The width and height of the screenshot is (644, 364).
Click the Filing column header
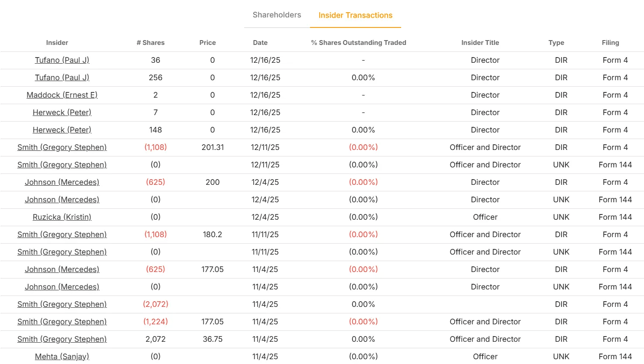click(x=610, y=43)
